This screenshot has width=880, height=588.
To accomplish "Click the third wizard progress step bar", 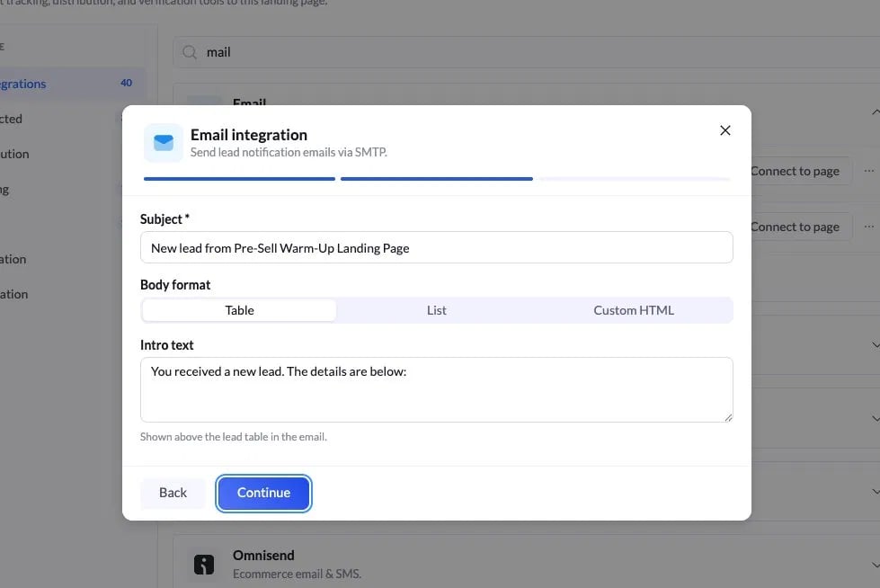I will click(x=635, y=179).
